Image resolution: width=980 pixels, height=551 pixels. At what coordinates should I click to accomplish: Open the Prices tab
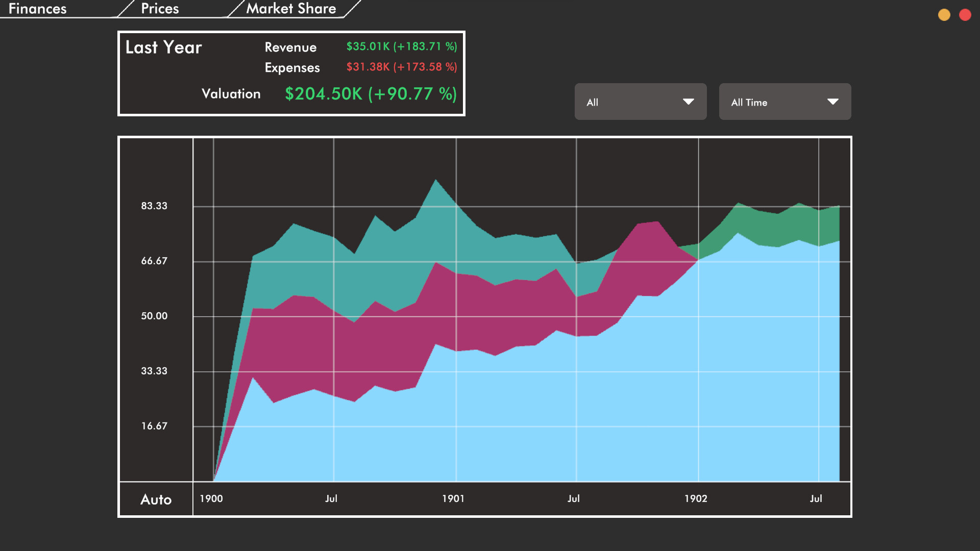[160, 9]
